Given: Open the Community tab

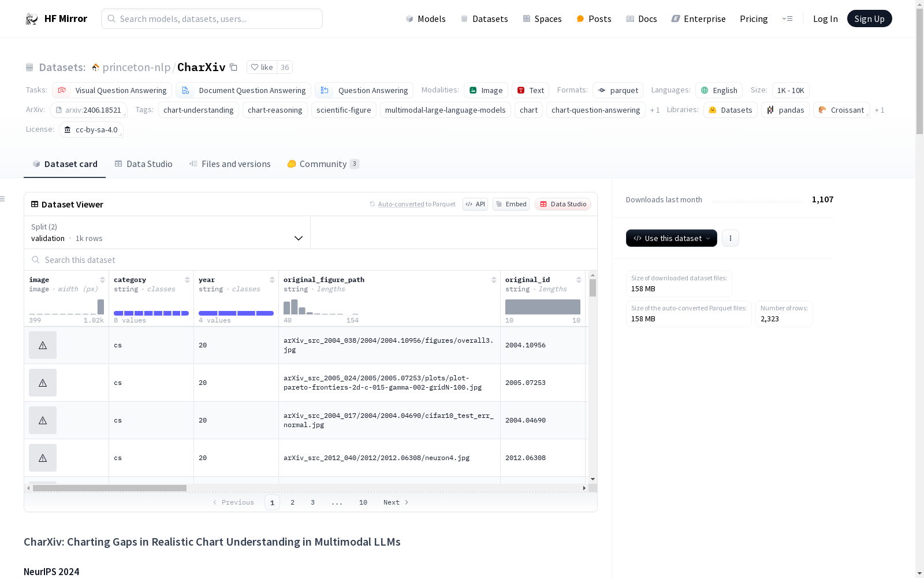Looking at the screenshot, I should click(x=323, y=164).
